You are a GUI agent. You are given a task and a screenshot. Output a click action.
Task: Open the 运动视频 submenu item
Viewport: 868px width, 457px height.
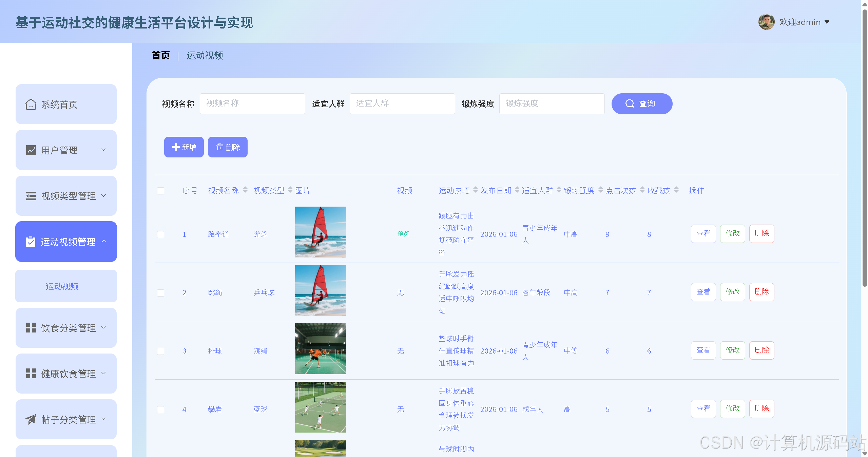[66, 286]
